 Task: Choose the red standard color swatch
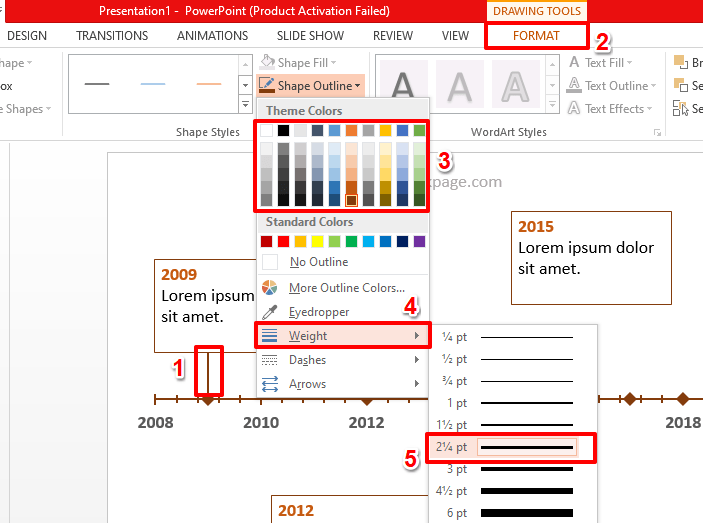pos(285,241)
